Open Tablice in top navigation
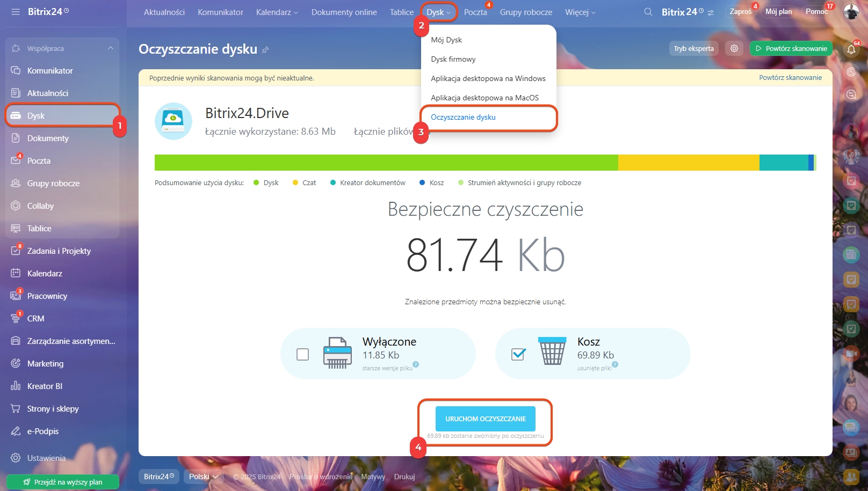This screenshot has width=868, height=491. pos(402,12)
